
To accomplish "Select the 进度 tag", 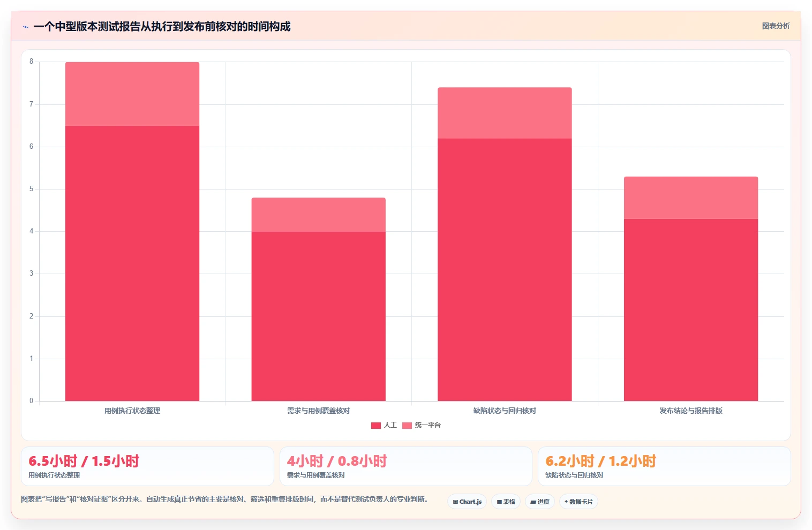I will [x=540, y=502].
